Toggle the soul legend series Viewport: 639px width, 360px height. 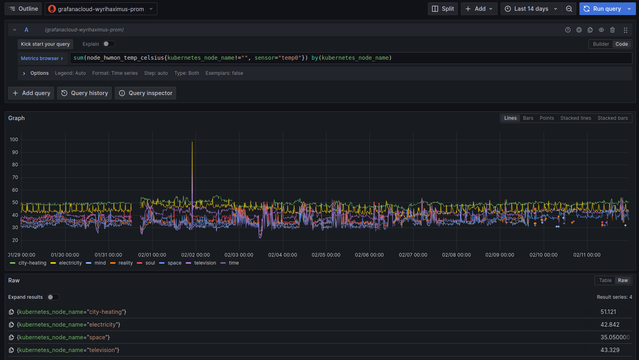pyautogui.click(x=150, y=263)
